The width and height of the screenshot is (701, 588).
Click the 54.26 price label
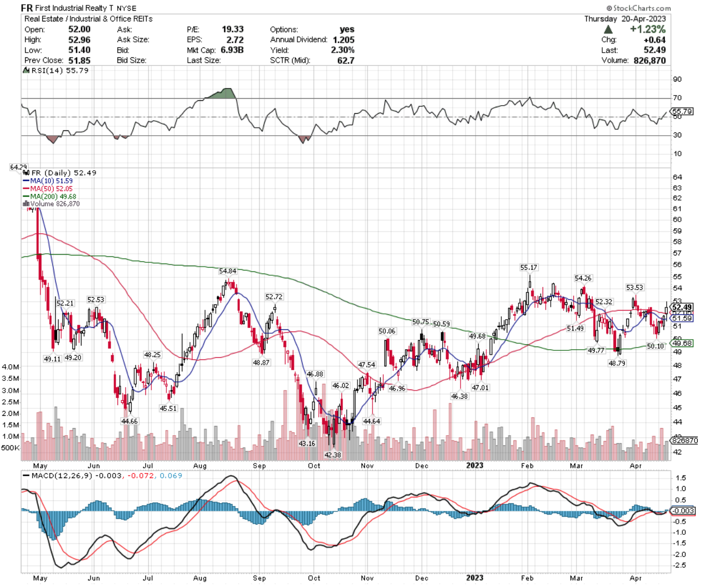(583, 278)
